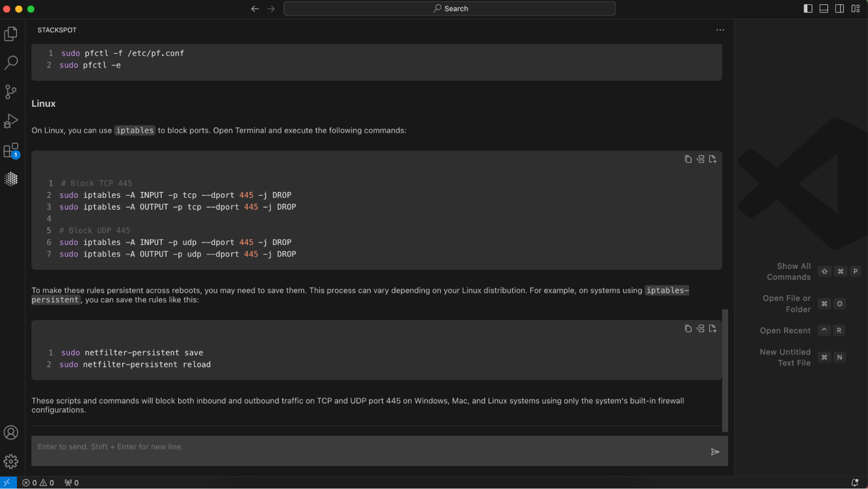Click the send message arrow icon
Screen dimensions: 868x489
pos(715,452)
